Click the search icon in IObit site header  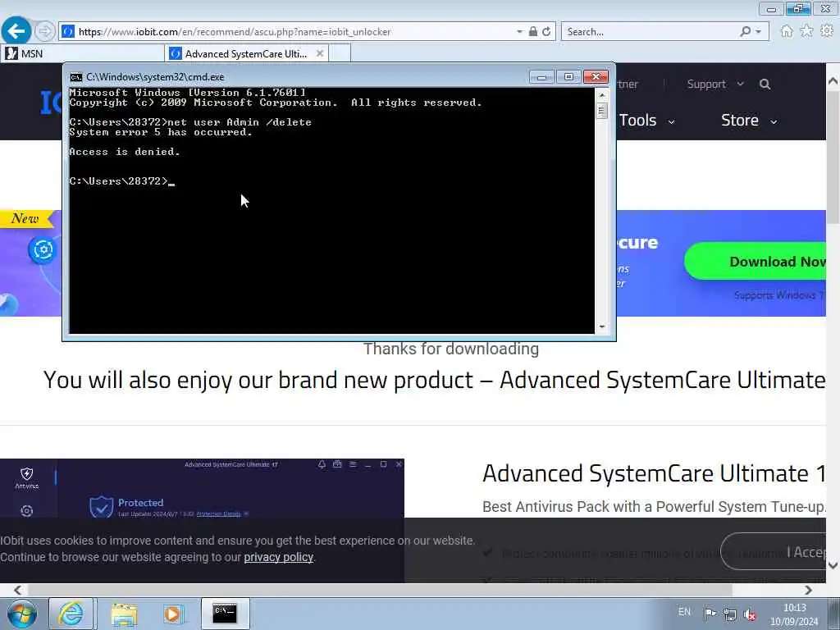pyautogui.click(x=765, y=84)
